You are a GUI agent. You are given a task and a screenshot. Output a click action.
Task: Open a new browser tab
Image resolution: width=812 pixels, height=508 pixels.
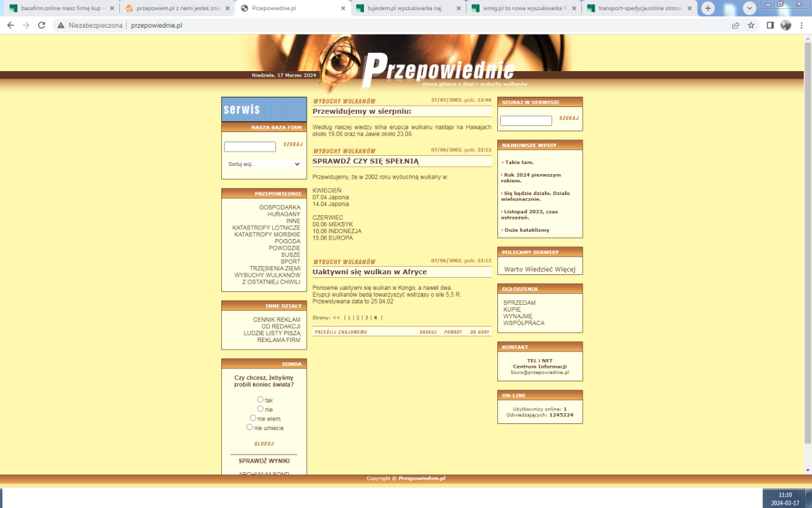tap(708, 8)
